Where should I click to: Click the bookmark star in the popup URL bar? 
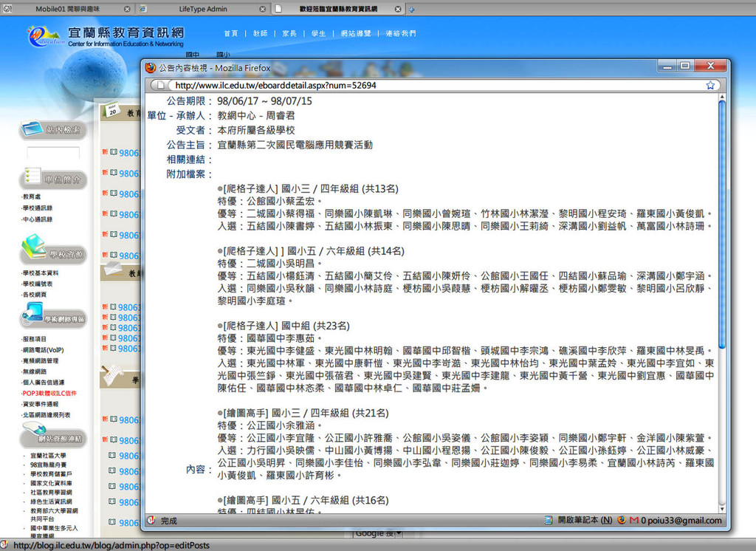click(x=710, y=85)
